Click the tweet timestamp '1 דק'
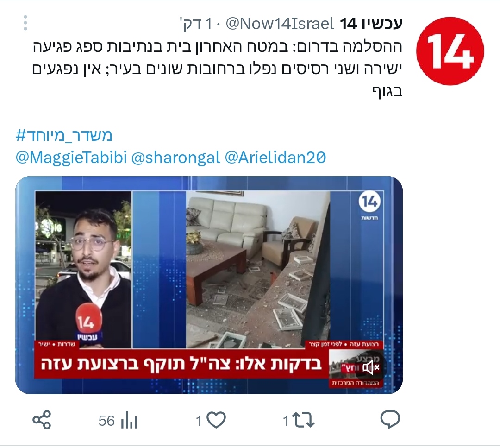Image resolution: width=500 pixels, height=448 pixels. [196, 24]
